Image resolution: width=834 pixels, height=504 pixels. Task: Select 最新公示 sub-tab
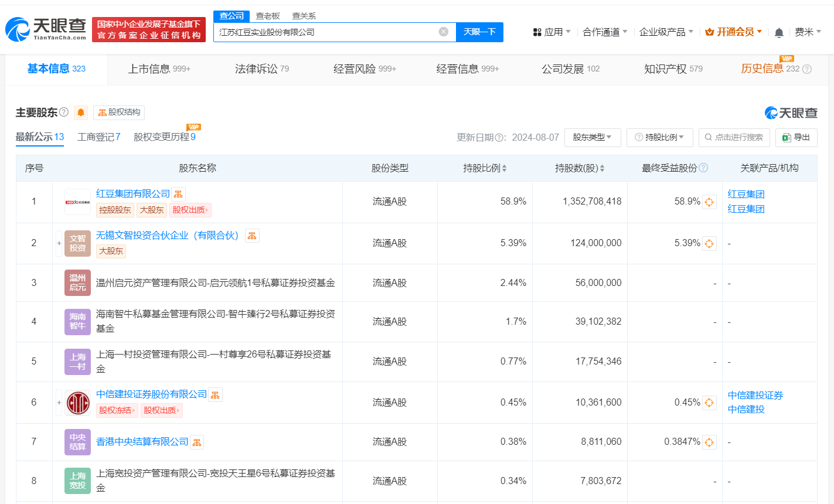pos(40,137)
